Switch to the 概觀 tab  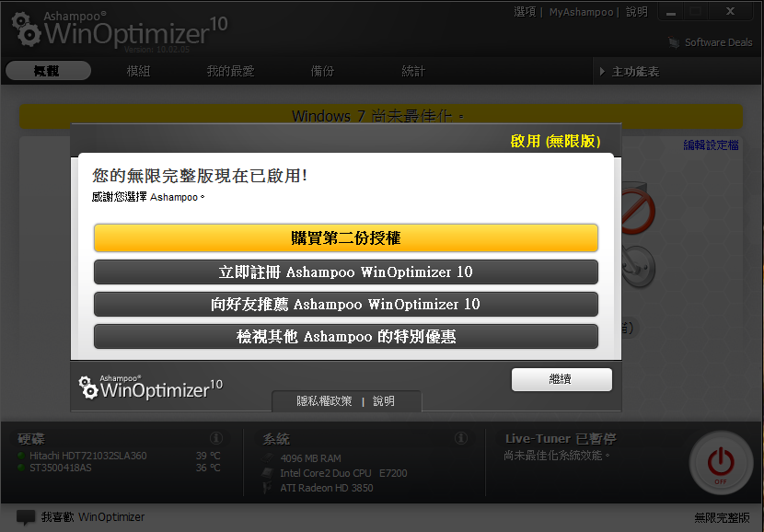(48, 71)
